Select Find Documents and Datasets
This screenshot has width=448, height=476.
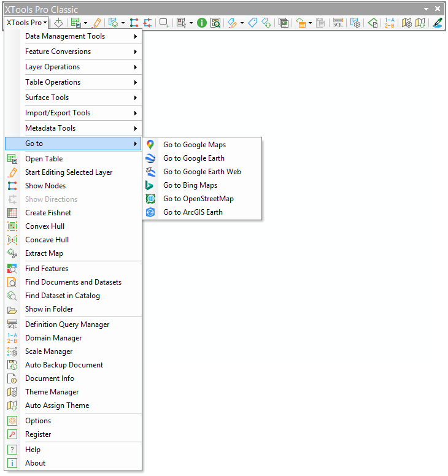pyautogui.click(x=73, y=282)
